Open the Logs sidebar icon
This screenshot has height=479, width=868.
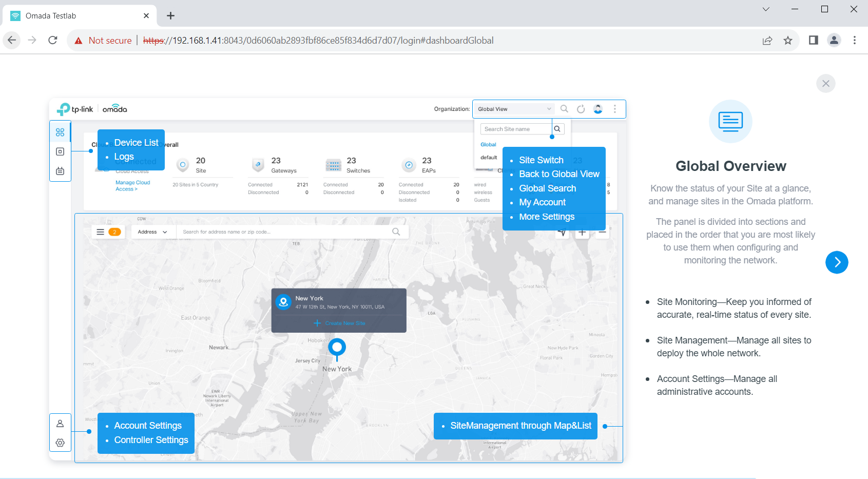click(60, 171)
